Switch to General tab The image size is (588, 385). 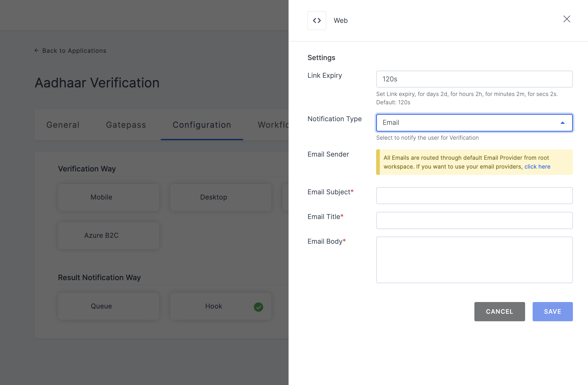(63, 125)
